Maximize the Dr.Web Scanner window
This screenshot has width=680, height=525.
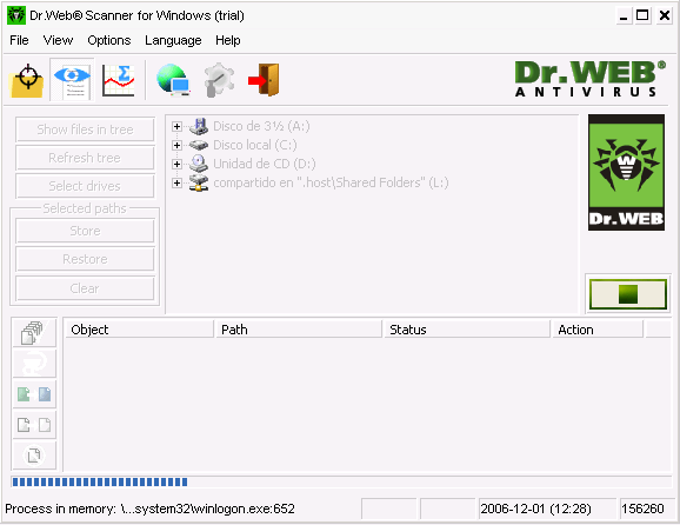[642, 16]
